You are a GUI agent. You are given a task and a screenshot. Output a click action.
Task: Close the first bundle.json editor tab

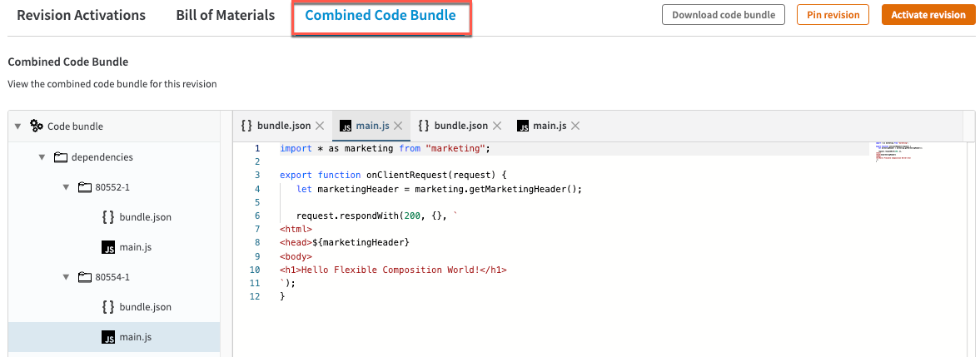[x=320, y=126]
